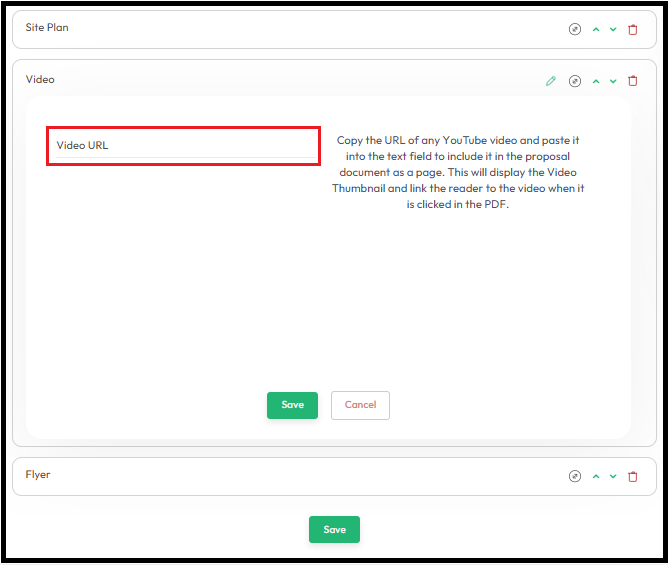The image size is (668, 565).
Task: Cancel the Video editing
Action: [x=360, y=405]
